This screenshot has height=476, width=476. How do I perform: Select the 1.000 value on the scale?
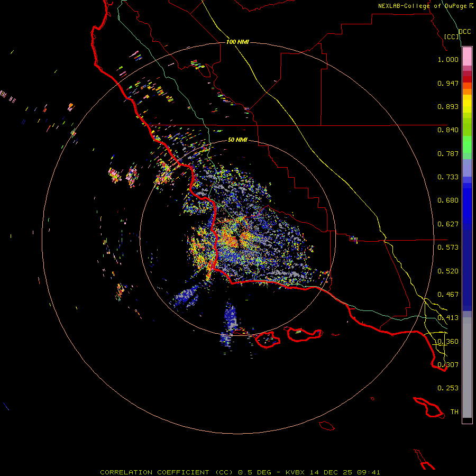[x=448, y=59]
